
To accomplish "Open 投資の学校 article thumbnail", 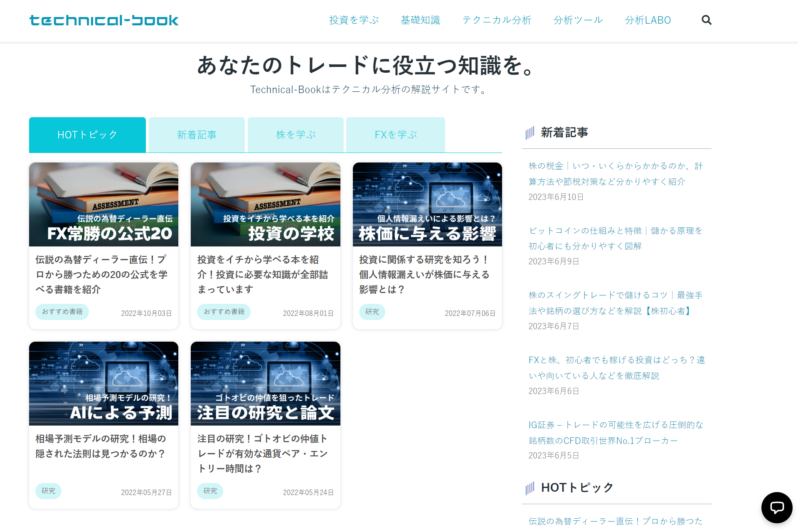I will click(265, 204).
